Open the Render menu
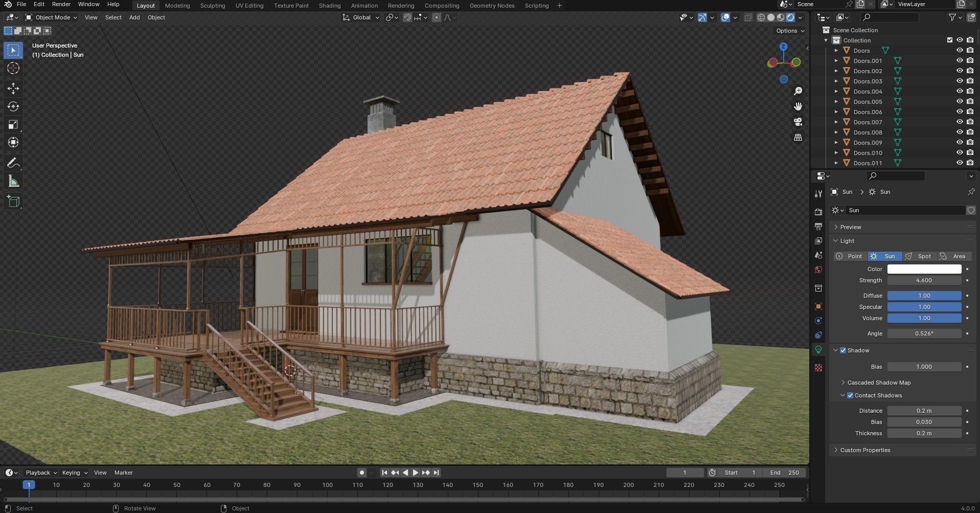 click(61, 4)
